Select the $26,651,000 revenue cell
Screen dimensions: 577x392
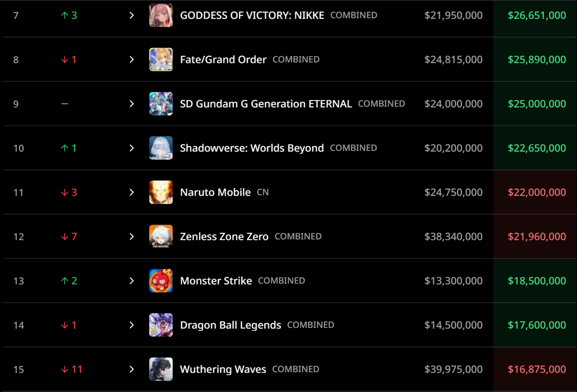[537, 15]
